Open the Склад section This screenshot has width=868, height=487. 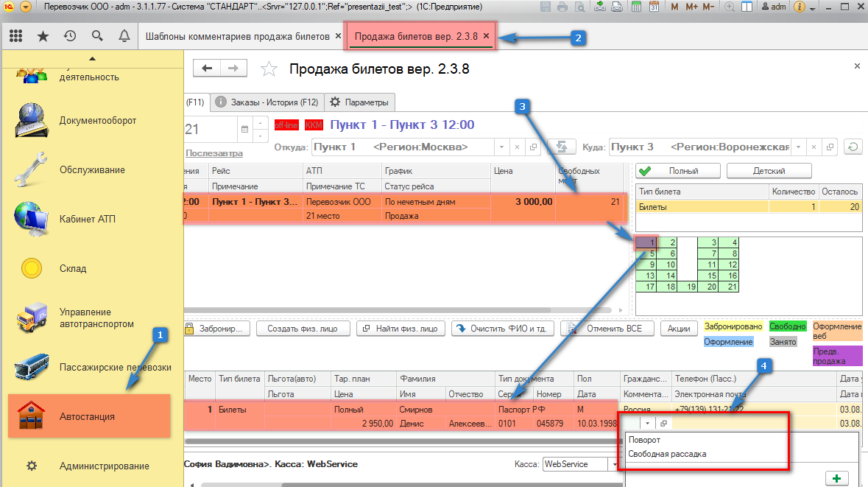click(72, 268)
